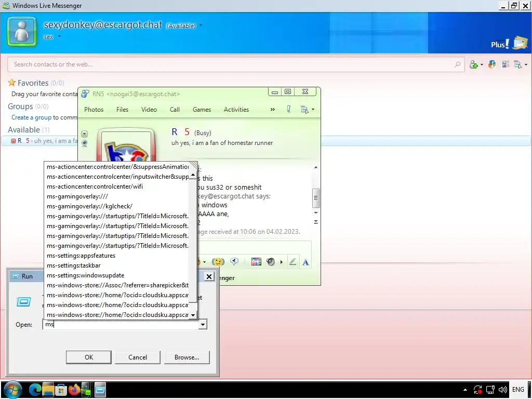This screenshot has width=532, height=399.
Task: Click the webcam icon beside contact picture
Action: (x=85, y=143)
